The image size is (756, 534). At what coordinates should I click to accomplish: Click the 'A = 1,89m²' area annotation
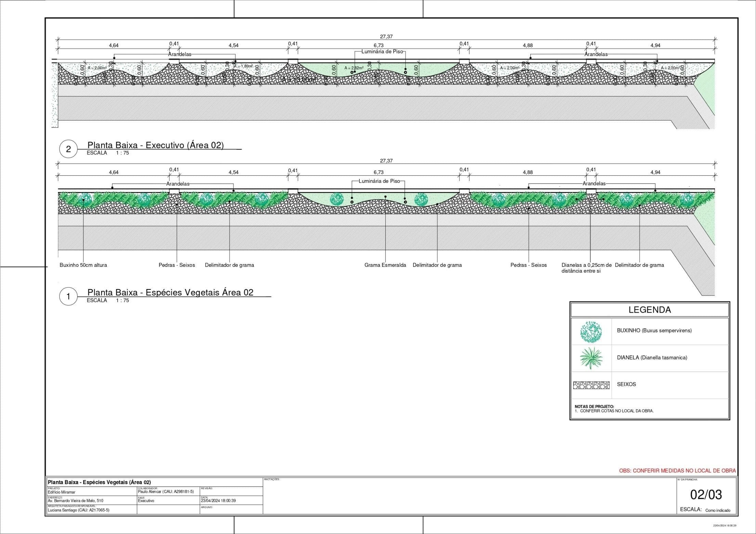point(243,66)
